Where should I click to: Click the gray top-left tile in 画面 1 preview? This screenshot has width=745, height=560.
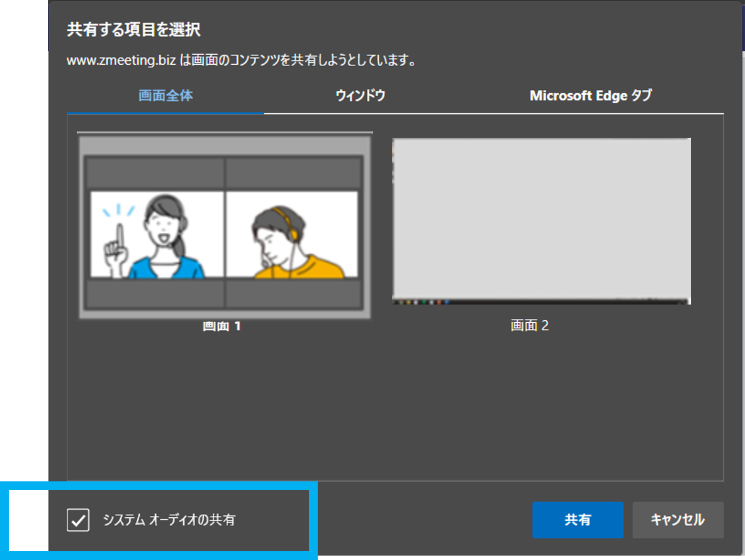(x=154, y=172)
